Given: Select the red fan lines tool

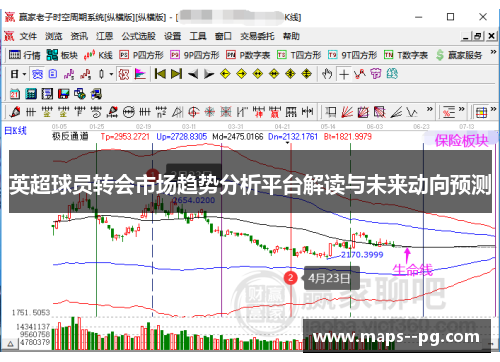Looking at the screenshot, I should coord(347,112).
